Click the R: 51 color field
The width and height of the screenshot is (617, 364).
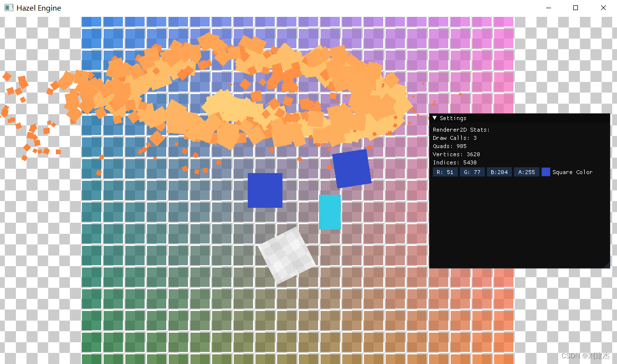[445, 172]
